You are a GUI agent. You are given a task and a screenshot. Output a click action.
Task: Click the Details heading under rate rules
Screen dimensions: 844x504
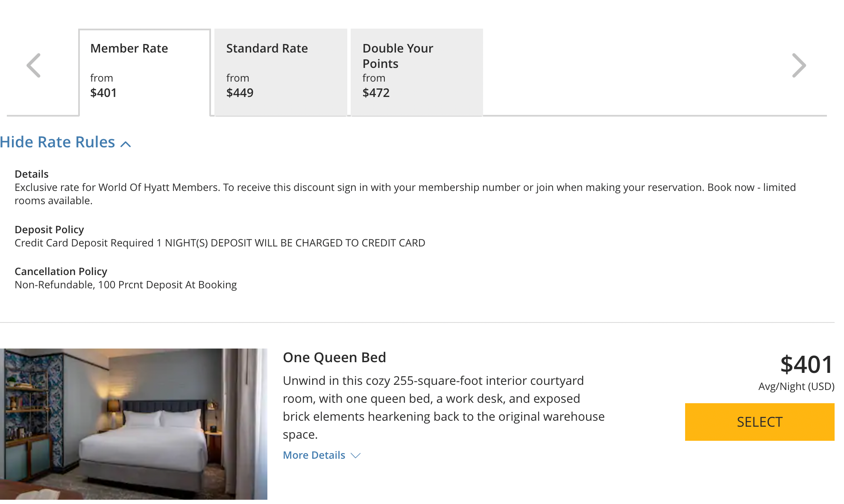[x=32, y=174]
